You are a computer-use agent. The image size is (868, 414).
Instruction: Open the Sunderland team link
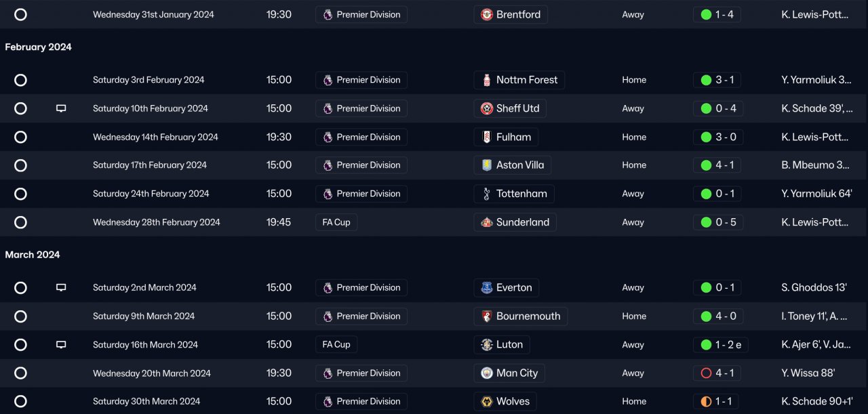(x=522, y=222)
